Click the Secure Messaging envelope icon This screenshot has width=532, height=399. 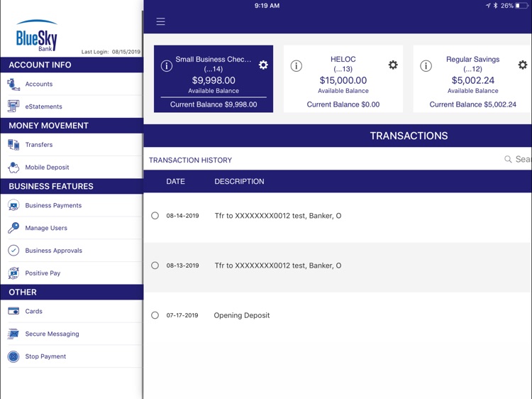(x=13, y=334)
